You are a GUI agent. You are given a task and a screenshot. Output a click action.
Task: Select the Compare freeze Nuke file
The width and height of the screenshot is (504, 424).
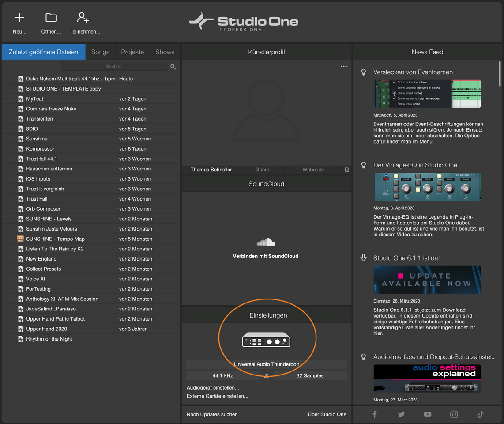pyautogui.click(x=90, y=109)
